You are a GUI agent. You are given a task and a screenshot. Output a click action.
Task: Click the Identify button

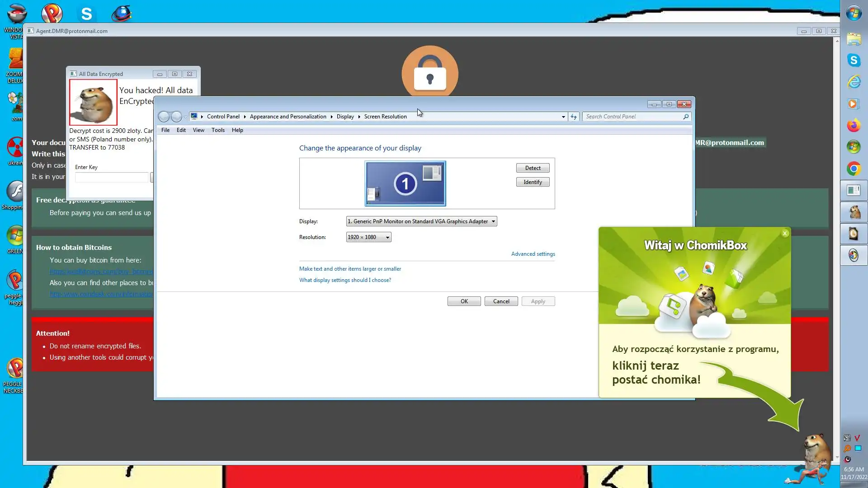pyautogui.click(x=533, y=182)
